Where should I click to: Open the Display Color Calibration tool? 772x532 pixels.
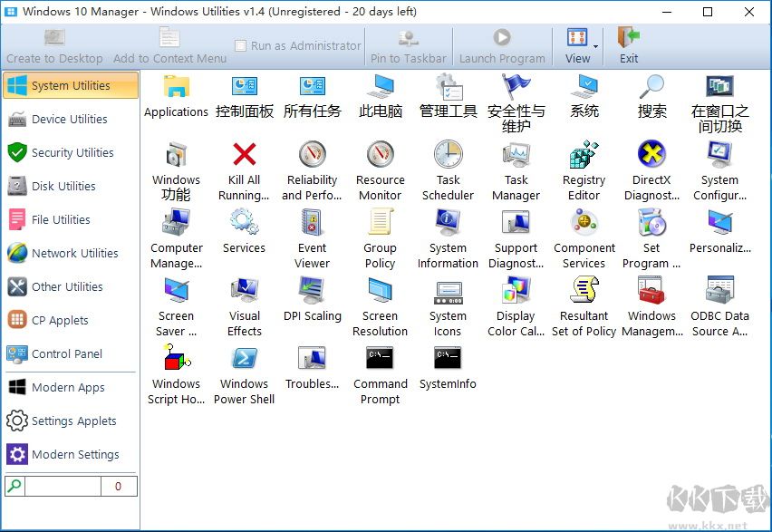[x=516, y=299]
